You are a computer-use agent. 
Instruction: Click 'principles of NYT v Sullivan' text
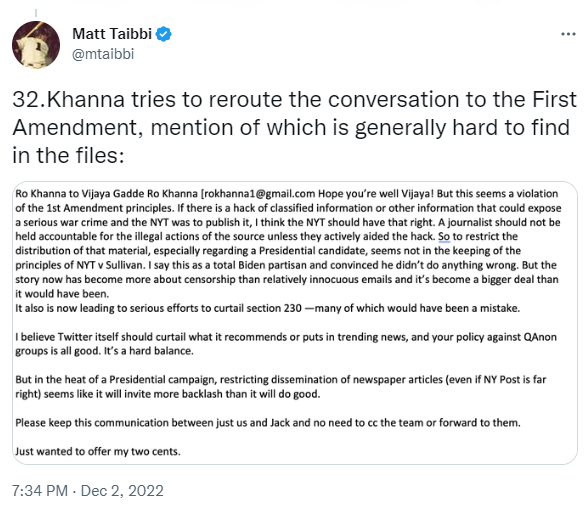(x=79, y=265)
